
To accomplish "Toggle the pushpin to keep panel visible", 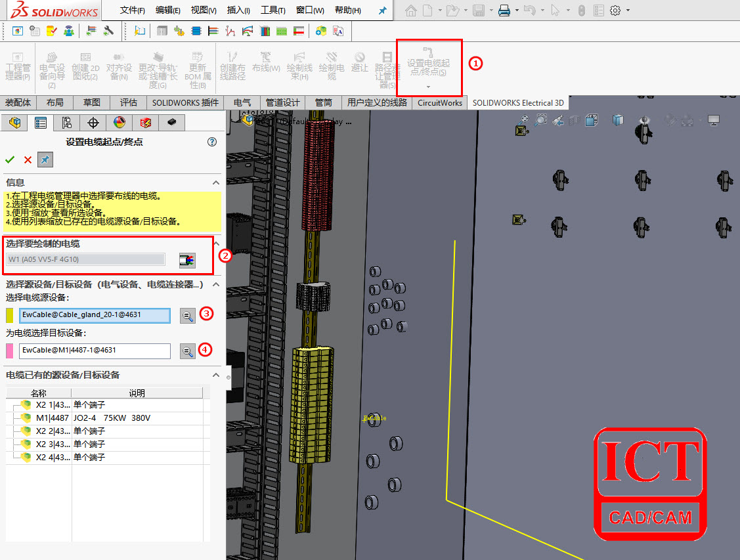I will (x=45, y=160).
